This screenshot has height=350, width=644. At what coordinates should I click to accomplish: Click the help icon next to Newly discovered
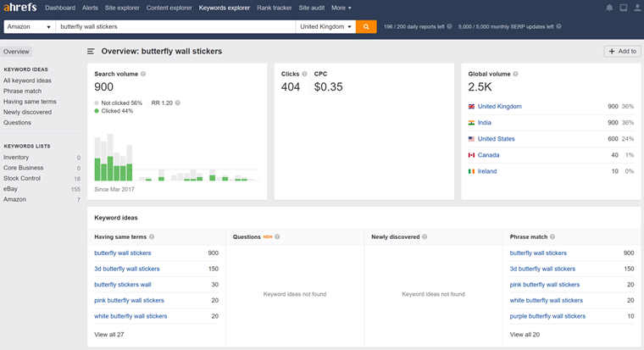(x=425, y=236)
